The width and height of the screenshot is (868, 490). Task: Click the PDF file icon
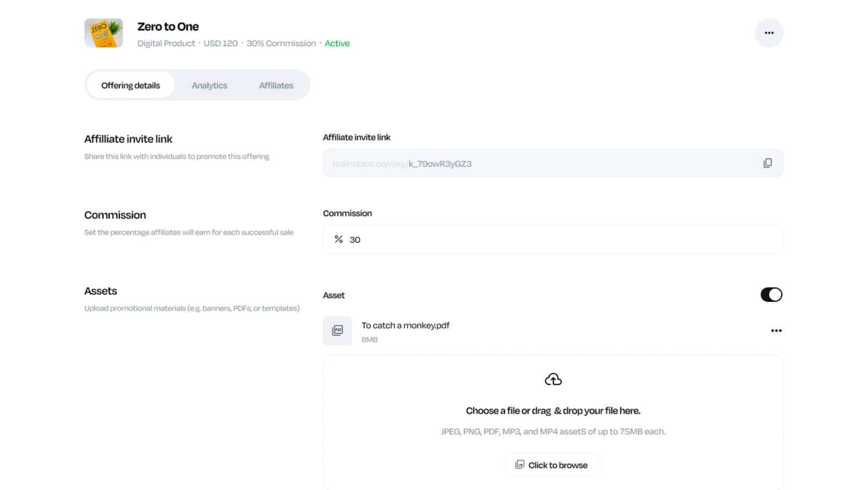pyautogui.click(x=337, y=330)
